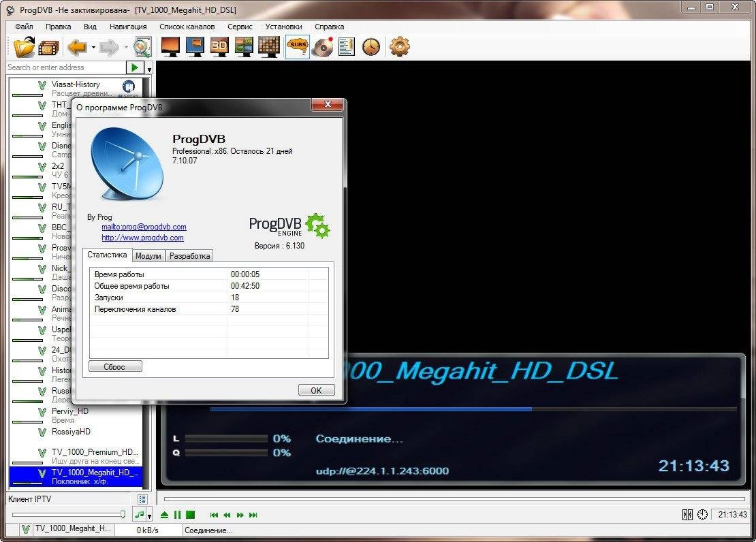This screenshot has width=756, height=542.
Task: Adjust the volume slider handle
Action: coord(123,515)
